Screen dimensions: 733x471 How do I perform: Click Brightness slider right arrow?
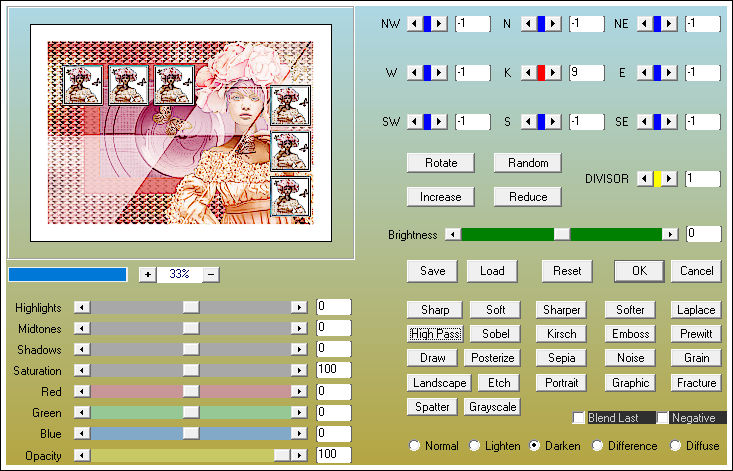point(670,234)
